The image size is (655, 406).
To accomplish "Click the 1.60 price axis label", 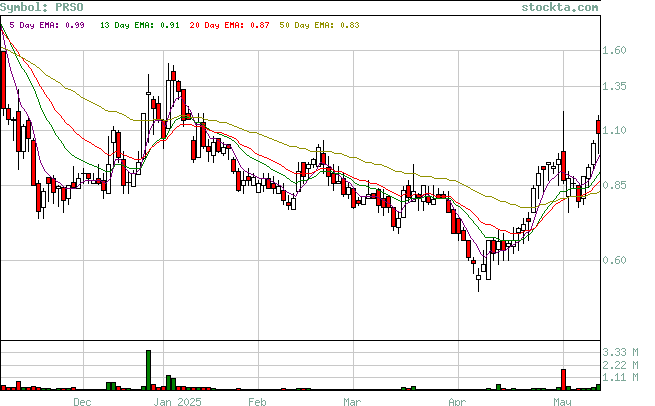I will (614, 51).
